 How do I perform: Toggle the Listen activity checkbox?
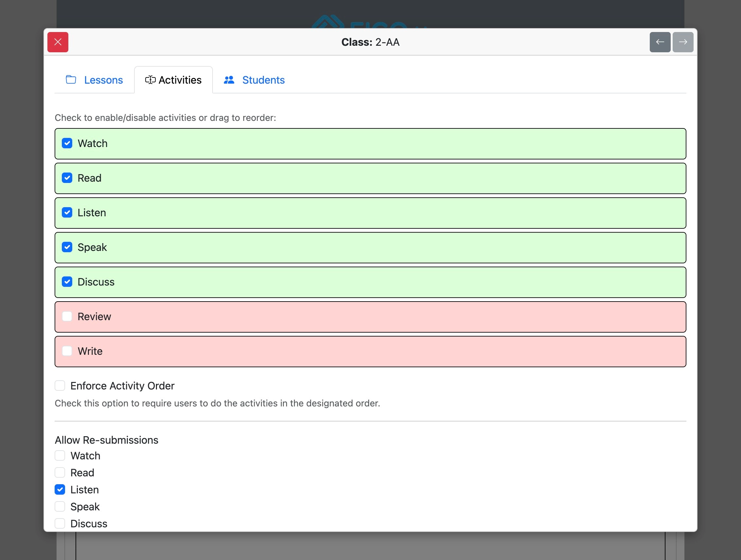pyautogui.click(x=67, y=213)
